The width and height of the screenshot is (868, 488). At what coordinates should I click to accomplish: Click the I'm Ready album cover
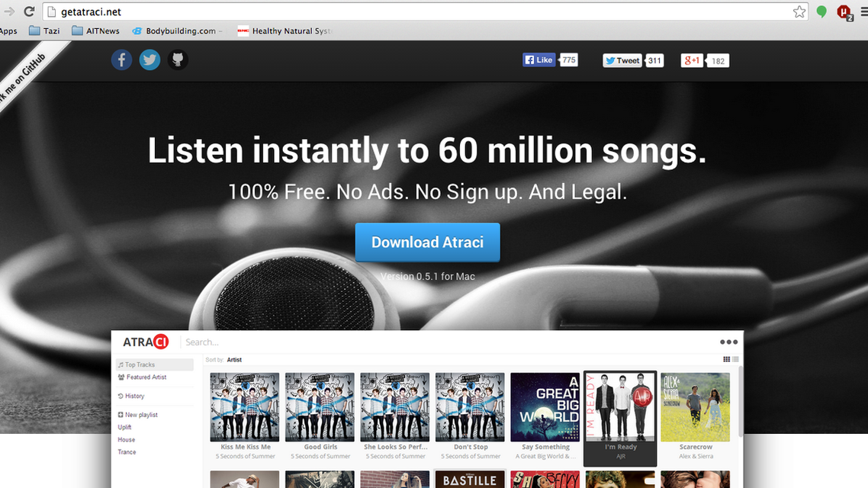[x=620, y=407]
